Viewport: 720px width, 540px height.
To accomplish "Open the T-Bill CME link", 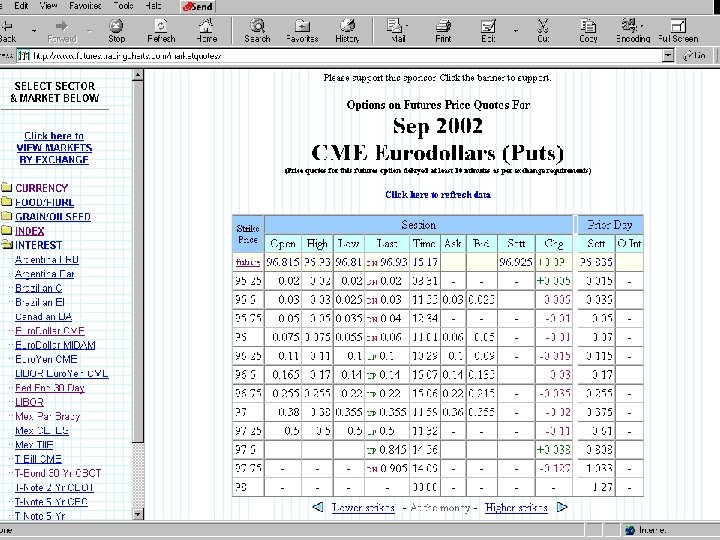I will pyautogui.click(x=38, y=459).
